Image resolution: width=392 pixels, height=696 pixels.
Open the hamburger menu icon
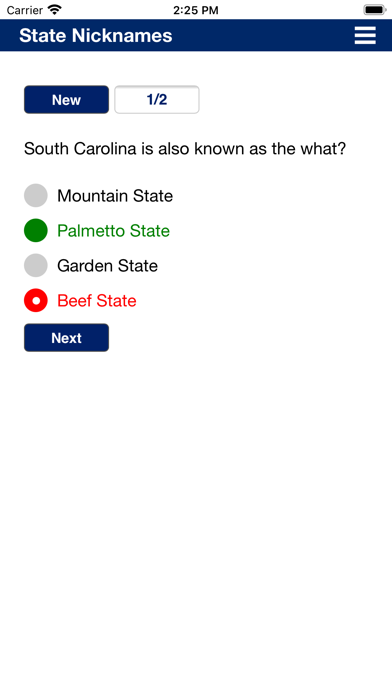pos(365,36)
